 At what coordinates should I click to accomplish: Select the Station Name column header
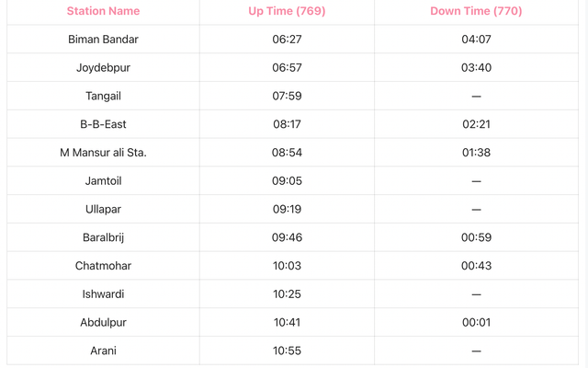tap(103, 11)
